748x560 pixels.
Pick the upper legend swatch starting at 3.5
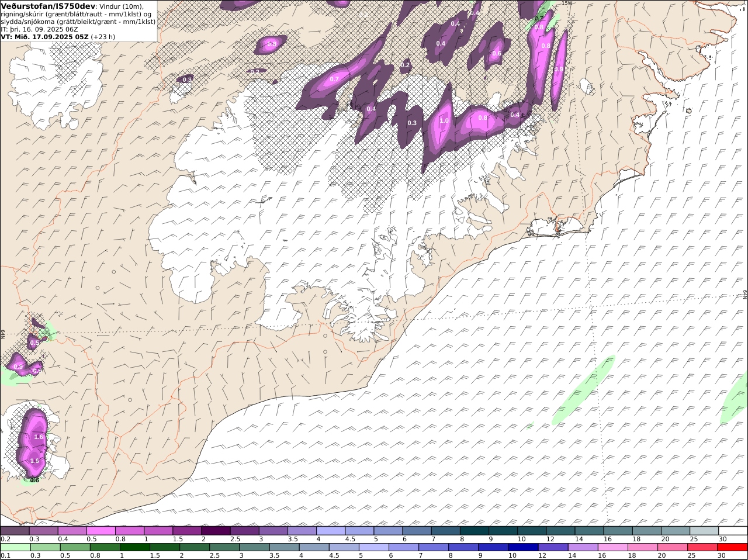tap(302, 531)
